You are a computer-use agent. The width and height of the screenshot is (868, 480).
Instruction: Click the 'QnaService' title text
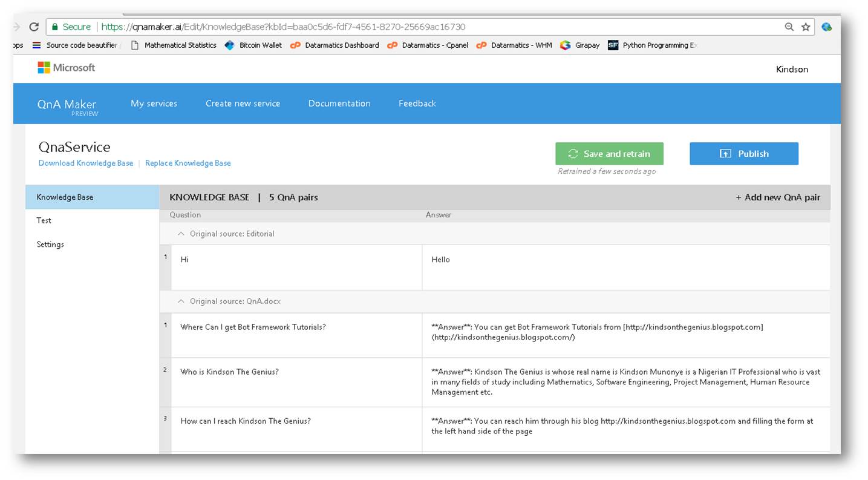74,147
